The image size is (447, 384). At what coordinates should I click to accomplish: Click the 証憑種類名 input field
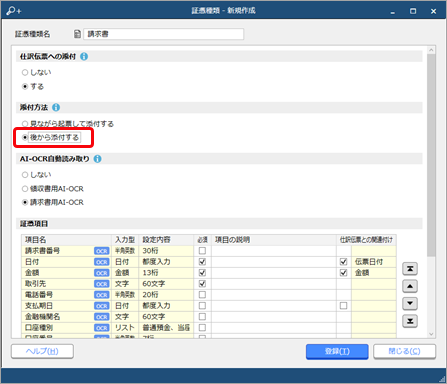[x=164, y=34]
